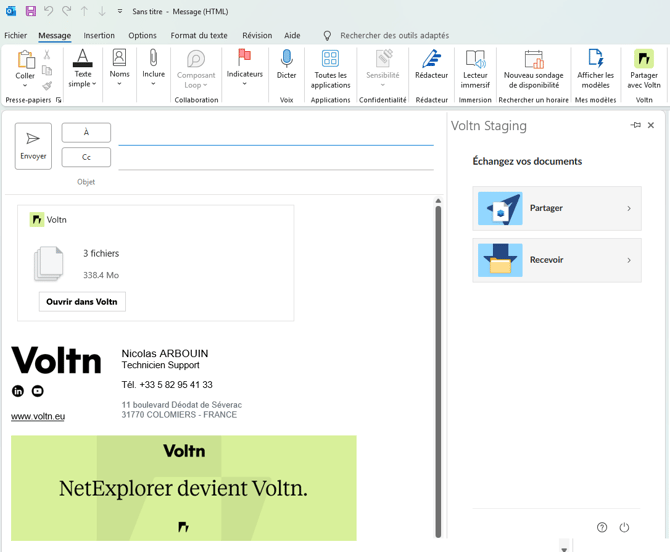Create Nouveau sondage de disponibilité

click(534, 69)
